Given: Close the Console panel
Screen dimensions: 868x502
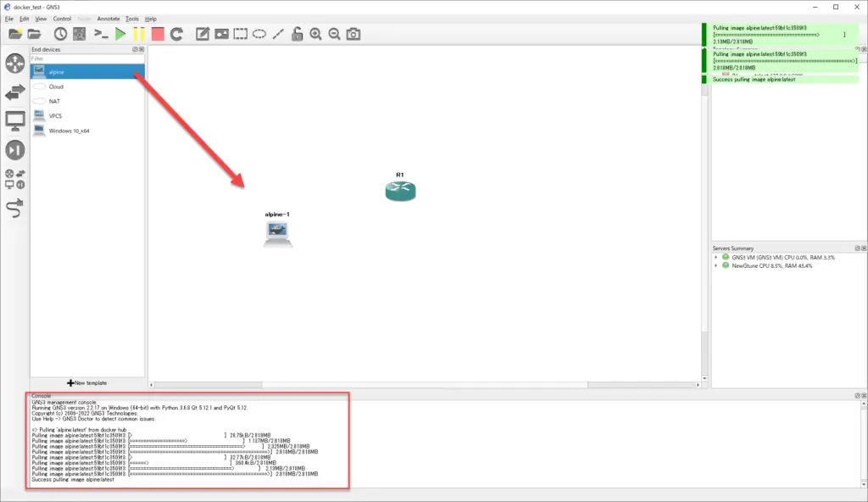Looking at the screenshot, I should click(864, 396).
